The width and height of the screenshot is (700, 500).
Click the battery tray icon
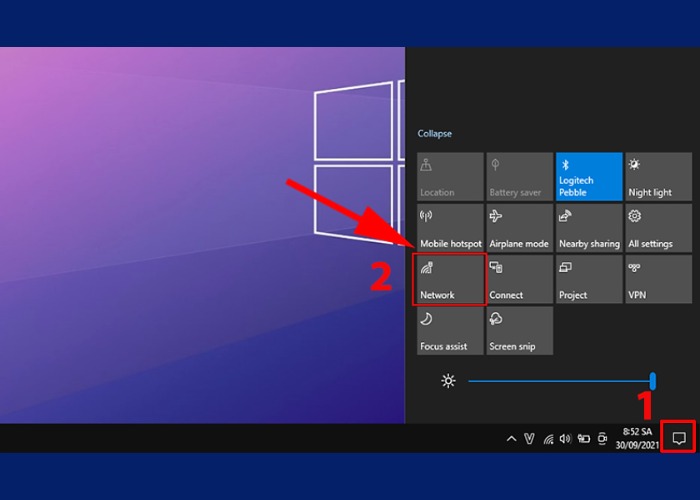[x=583, y=438]
